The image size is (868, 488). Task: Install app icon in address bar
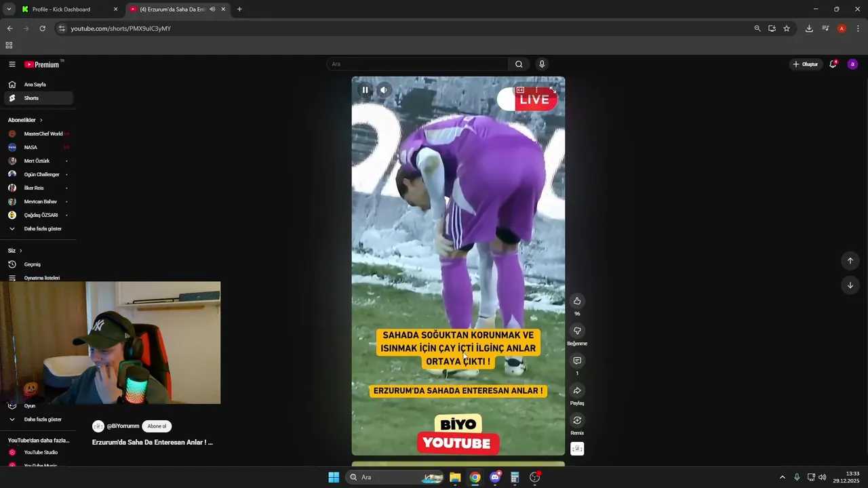coord(772,28)
